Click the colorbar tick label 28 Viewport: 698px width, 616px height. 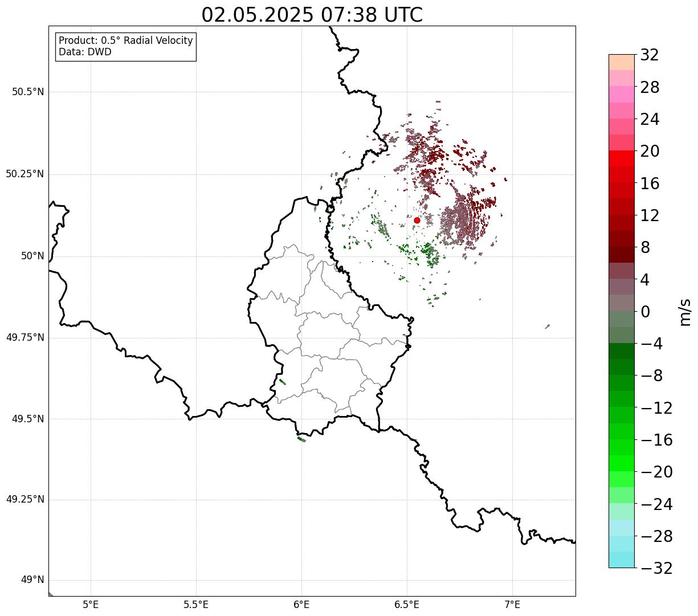650,87
